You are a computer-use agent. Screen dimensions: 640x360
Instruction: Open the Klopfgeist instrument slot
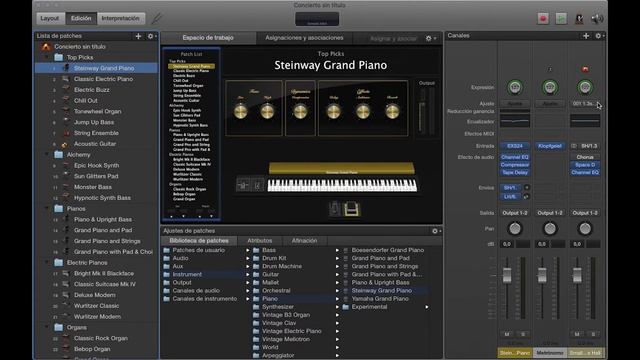click(x=550, y=146)
